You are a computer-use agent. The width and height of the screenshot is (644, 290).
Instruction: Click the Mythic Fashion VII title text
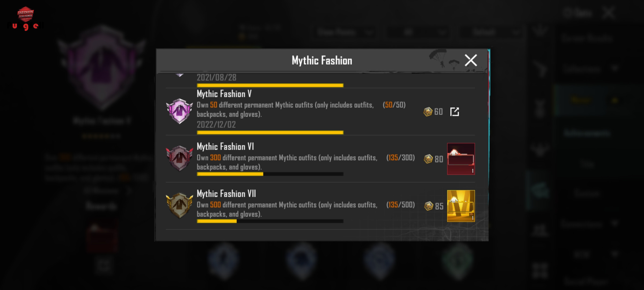pos(226,194)
